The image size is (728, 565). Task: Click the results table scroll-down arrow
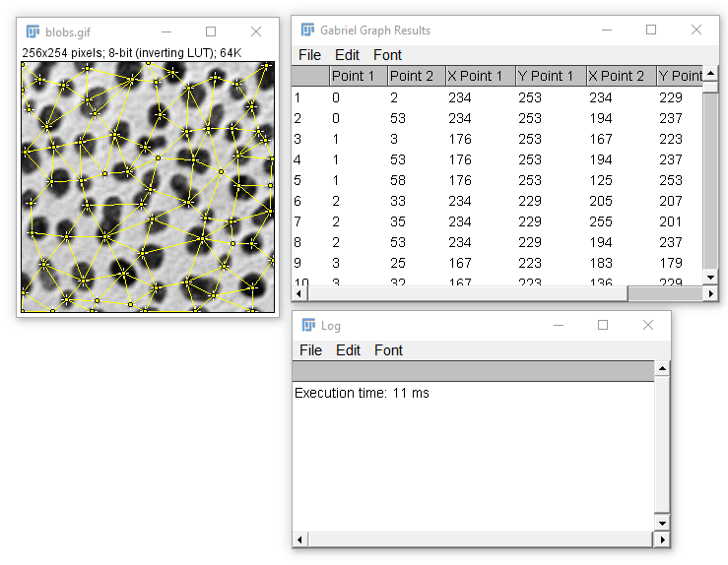(x=710, y=278)
